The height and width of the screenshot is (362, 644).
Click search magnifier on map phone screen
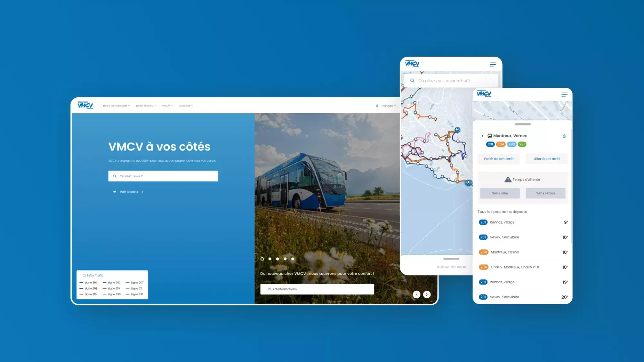point(412,81)
